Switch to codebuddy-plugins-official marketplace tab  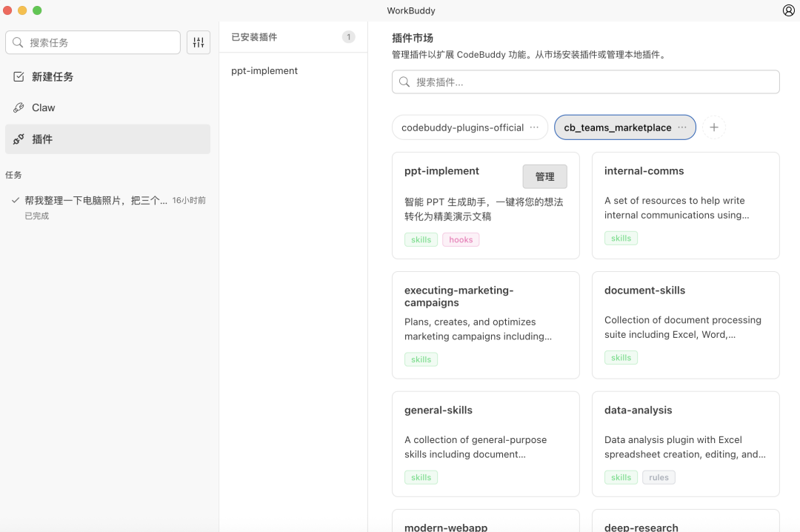pos(462,127)
